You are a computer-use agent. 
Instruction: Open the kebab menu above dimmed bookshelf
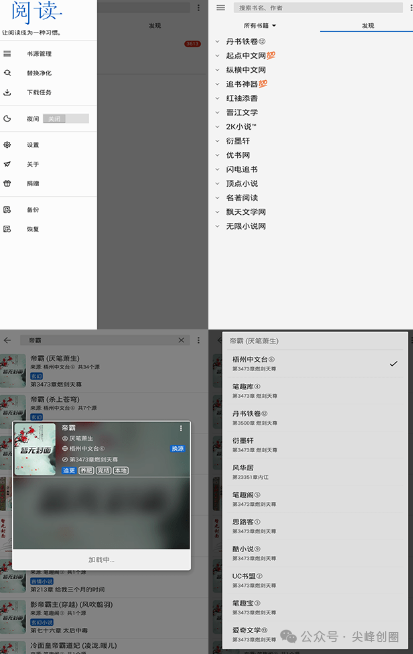pyautogui.click(x=199, y=8)
